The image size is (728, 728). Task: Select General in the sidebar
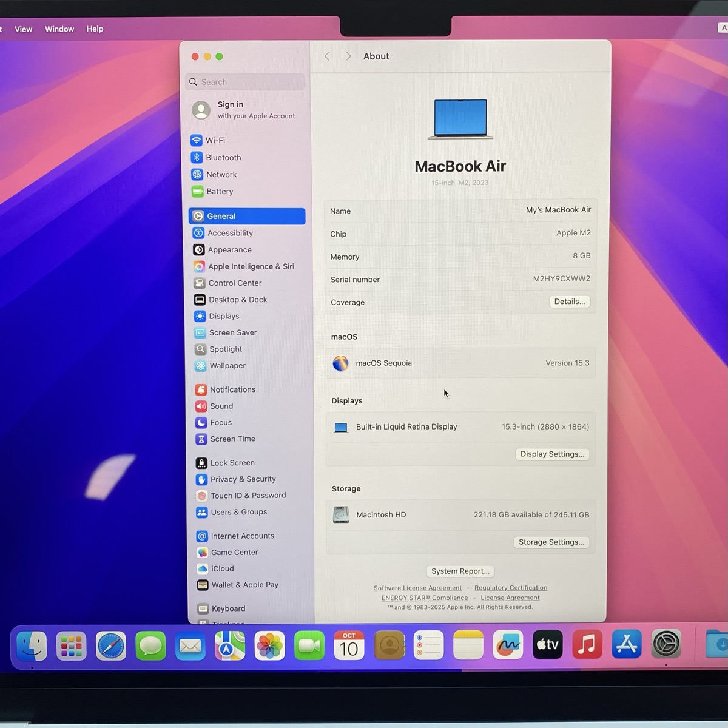point(247,216)
